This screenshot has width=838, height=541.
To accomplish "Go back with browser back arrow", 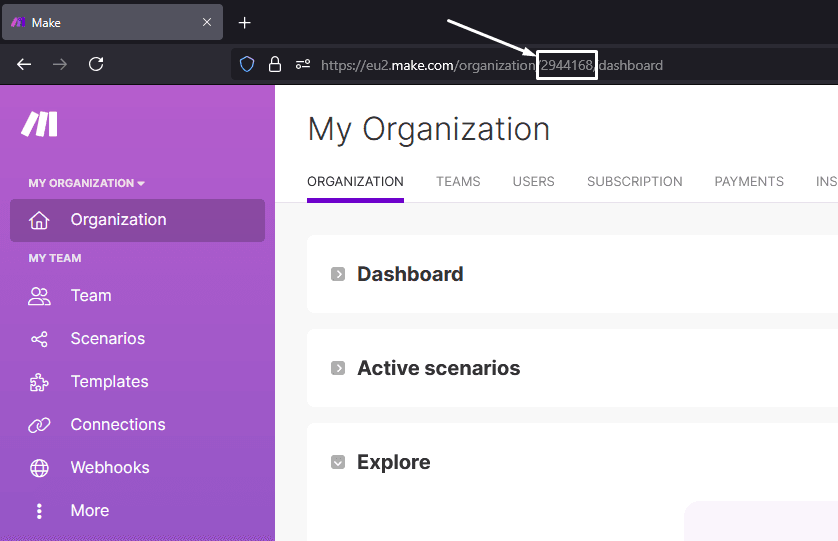I will 24,64.
